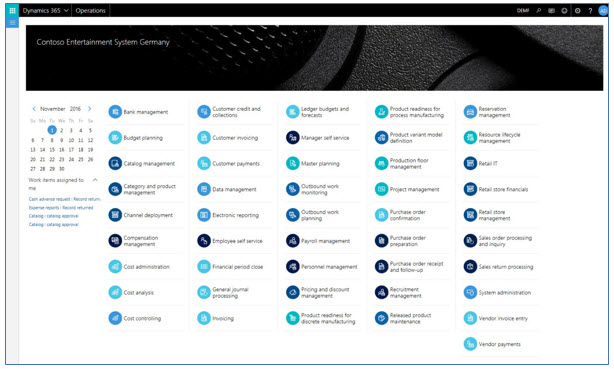Open Purchase order preparation icon
Image resolution: width=614 pixels, height=369 pixels.
381,241
